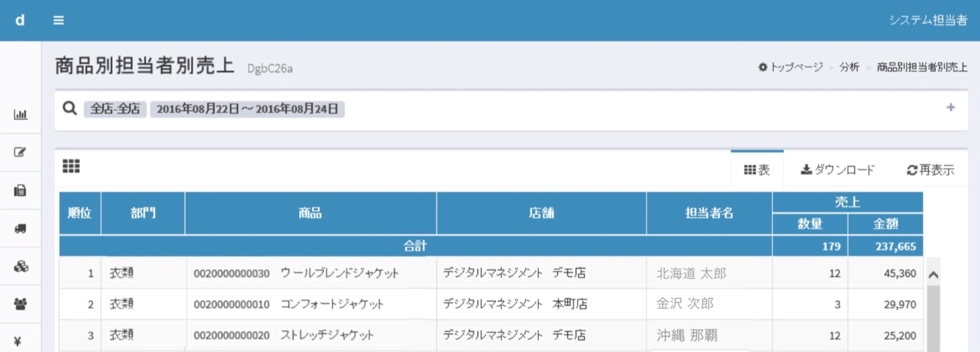Image resolution: width=980 pixels, height=352 pixels.
Task: Click the 担当者名 column header
Action: click(x=709, y=213)
